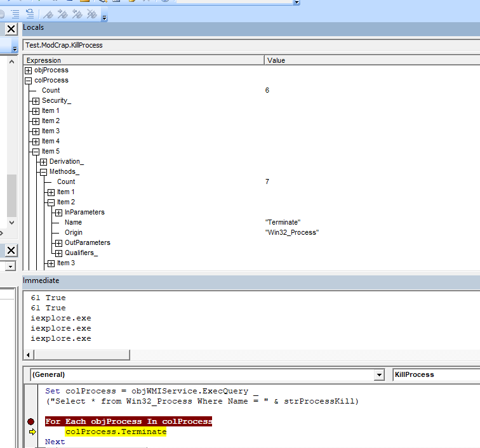The image size is (480, 448).
Task: Click the left pane vertical scrollbar thumb
Action: coord(11,195)
